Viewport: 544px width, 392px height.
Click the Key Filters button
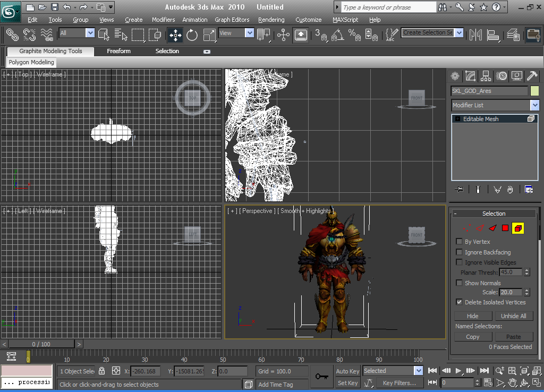tap(399, 383)
